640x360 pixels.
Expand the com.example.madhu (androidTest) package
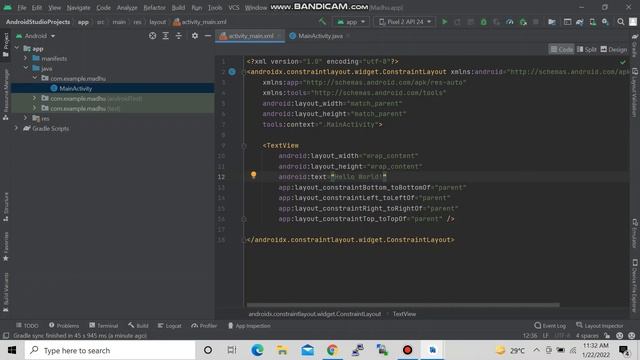tap(35, 98)
